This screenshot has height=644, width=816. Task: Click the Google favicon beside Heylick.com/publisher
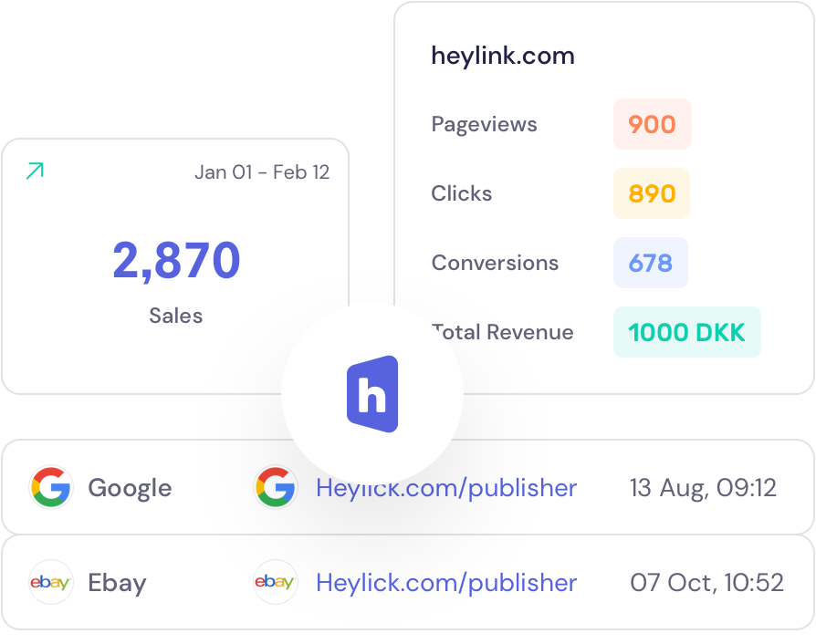276,487
